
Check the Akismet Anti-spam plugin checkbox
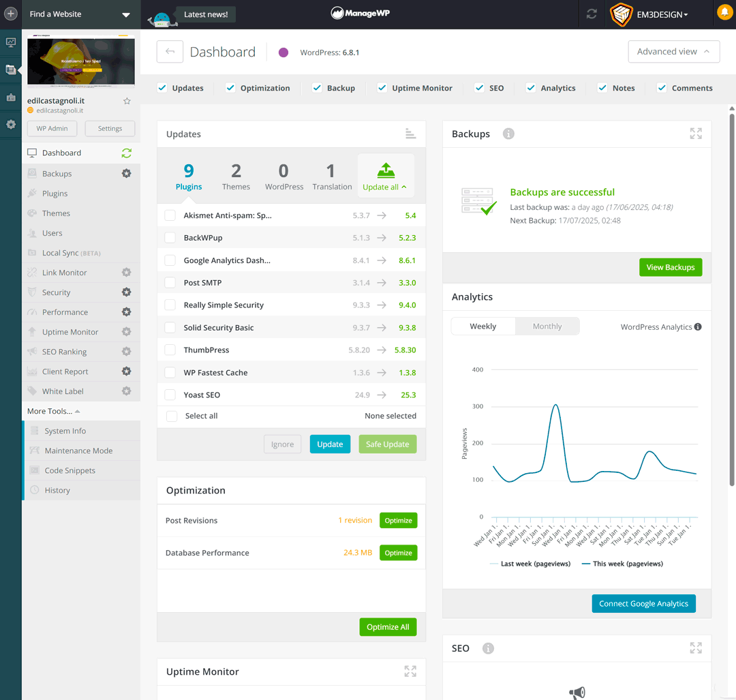170,215
